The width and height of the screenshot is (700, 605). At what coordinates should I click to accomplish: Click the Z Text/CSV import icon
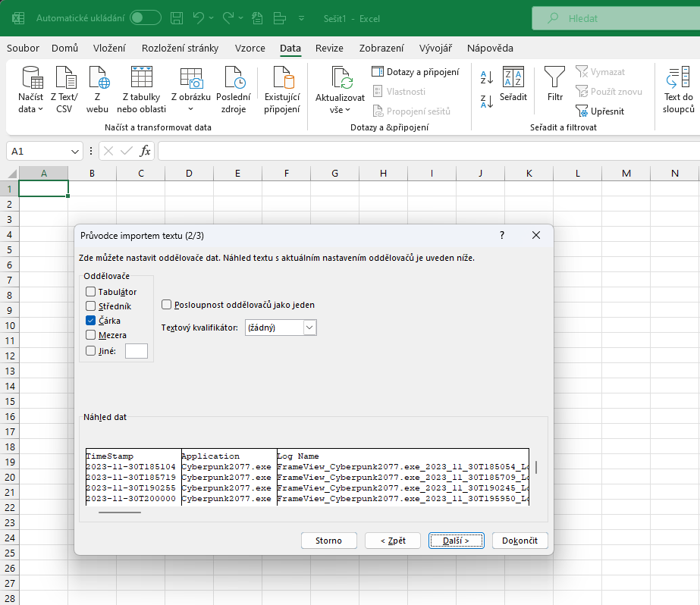tap(66, 79)
